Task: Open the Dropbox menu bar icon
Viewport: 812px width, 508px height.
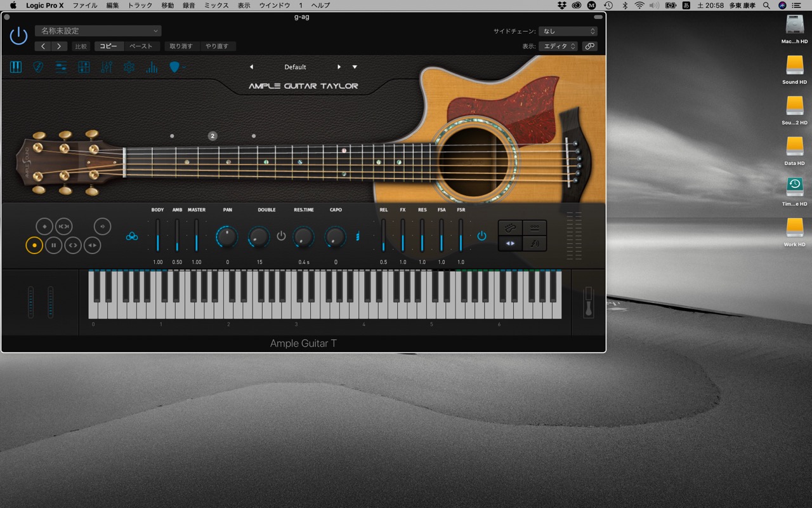Action: point(562,5)
